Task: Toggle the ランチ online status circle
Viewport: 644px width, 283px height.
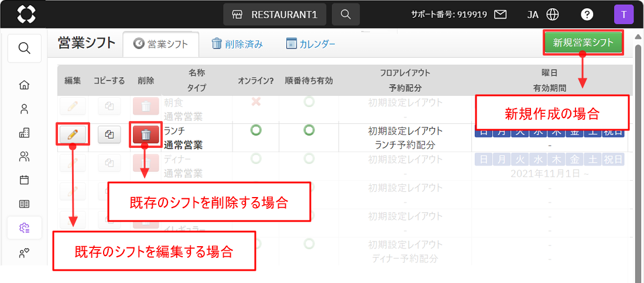Action: (x=255, y=130)
